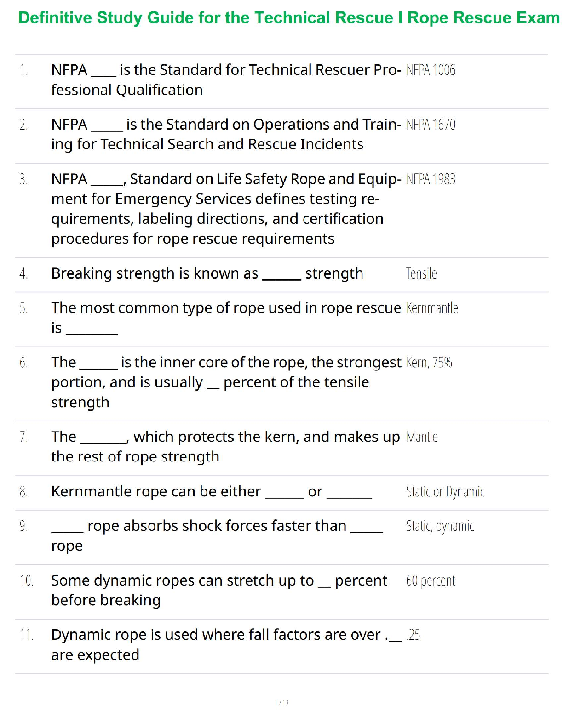563x728 pixels.
Task: Click the page number at the bottom
Action: click(x=281, y=702)
